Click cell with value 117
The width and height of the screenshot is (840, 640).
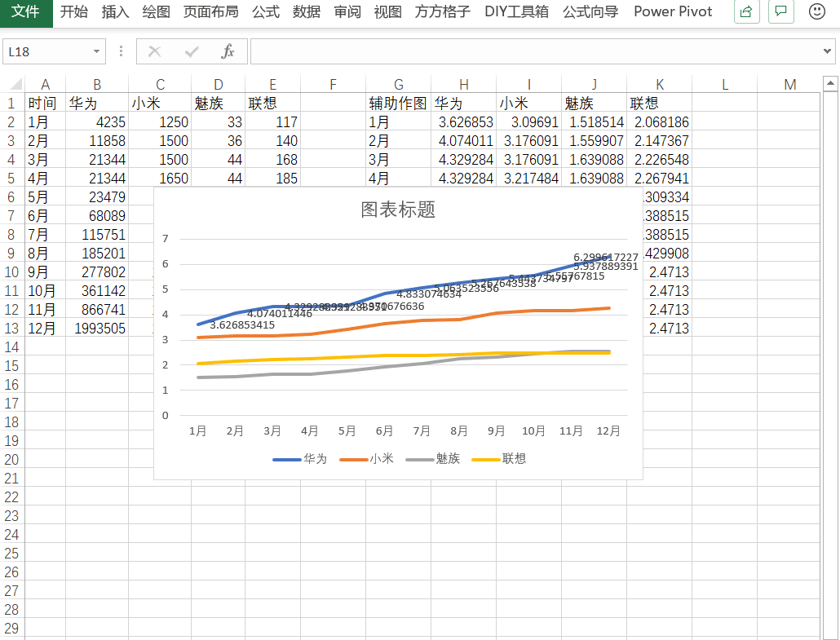click(272, 121)
